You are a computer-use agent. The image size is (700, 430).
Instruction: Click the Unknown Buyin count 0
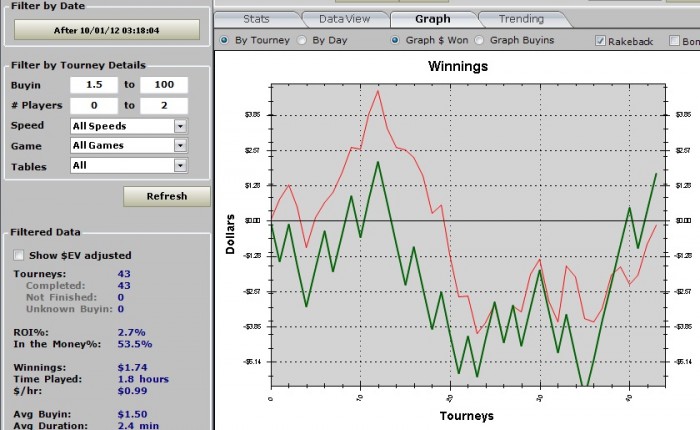click(121, 309)
